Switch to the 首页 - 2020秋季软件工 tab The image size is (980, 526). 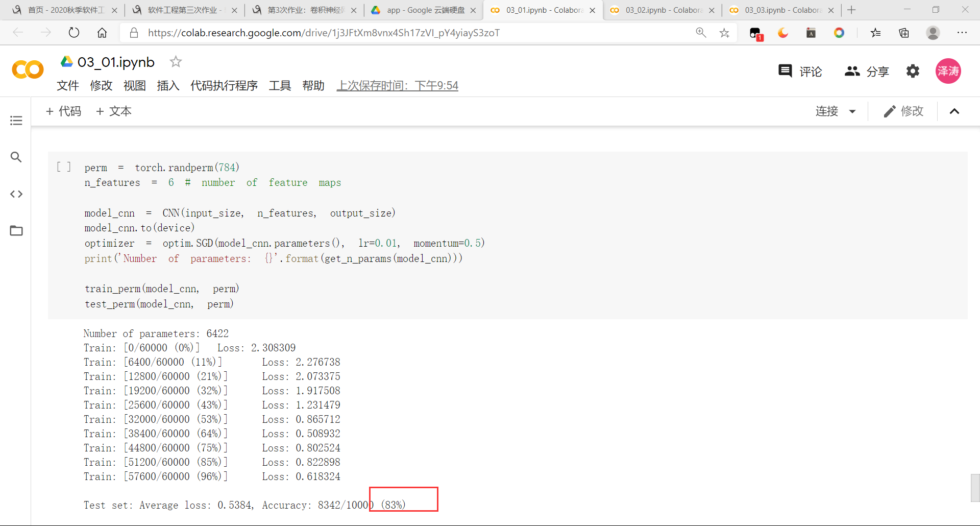coord(64,10)
